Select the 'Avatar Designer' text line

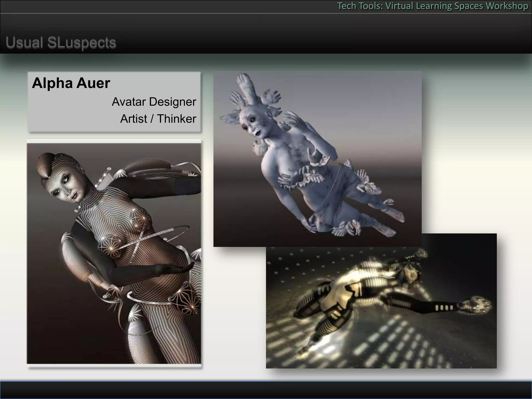coord(154,102)
